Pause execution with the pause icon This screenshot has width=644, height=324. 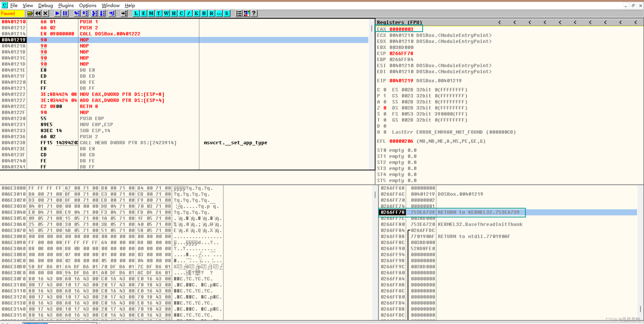[x=65, y=13]
